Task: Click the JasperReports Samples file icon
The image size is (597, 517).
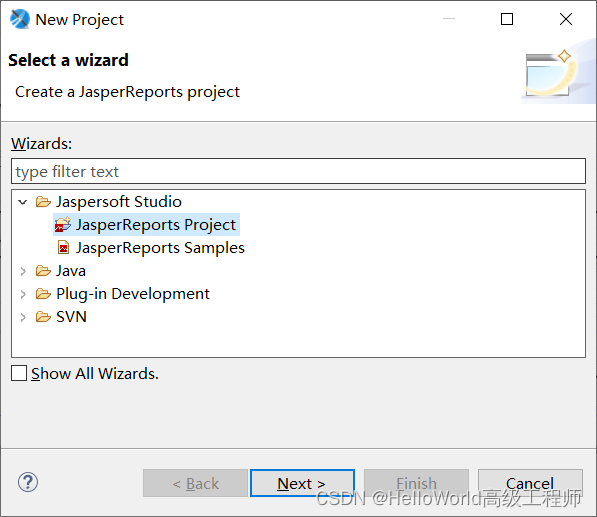Action: pyautogui.click(x=63, y=248)
